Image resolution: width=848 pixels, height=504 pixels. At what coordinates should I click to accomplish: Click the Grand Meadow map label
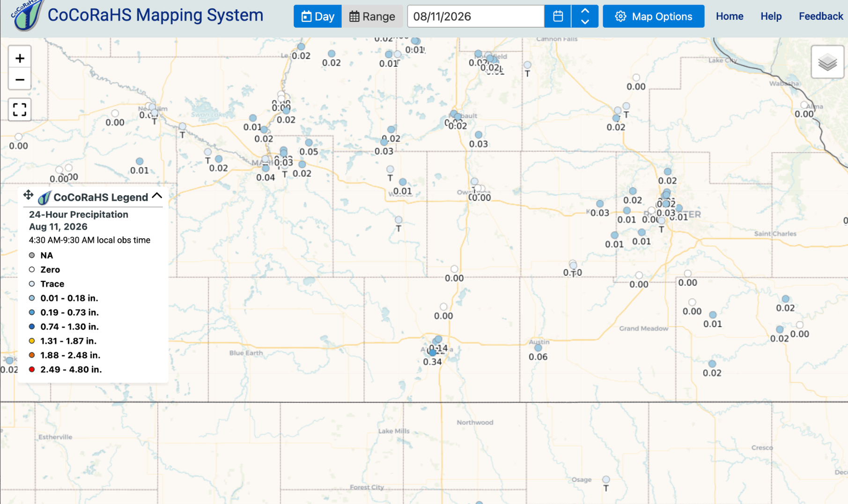point(644,329)
